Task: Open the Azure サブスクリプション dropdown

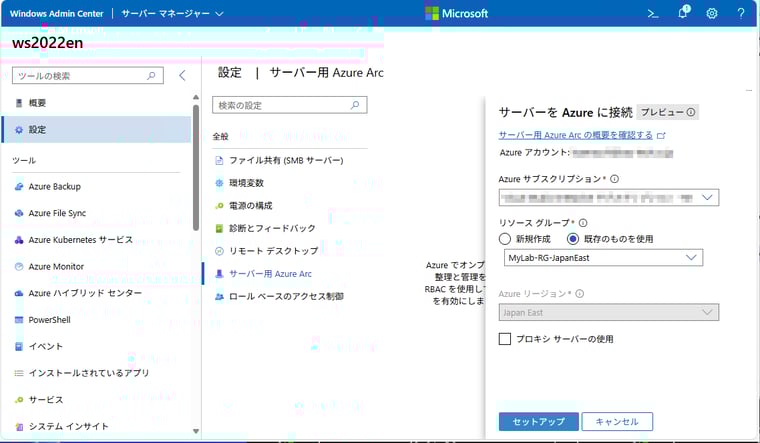Action: point(609,198)
